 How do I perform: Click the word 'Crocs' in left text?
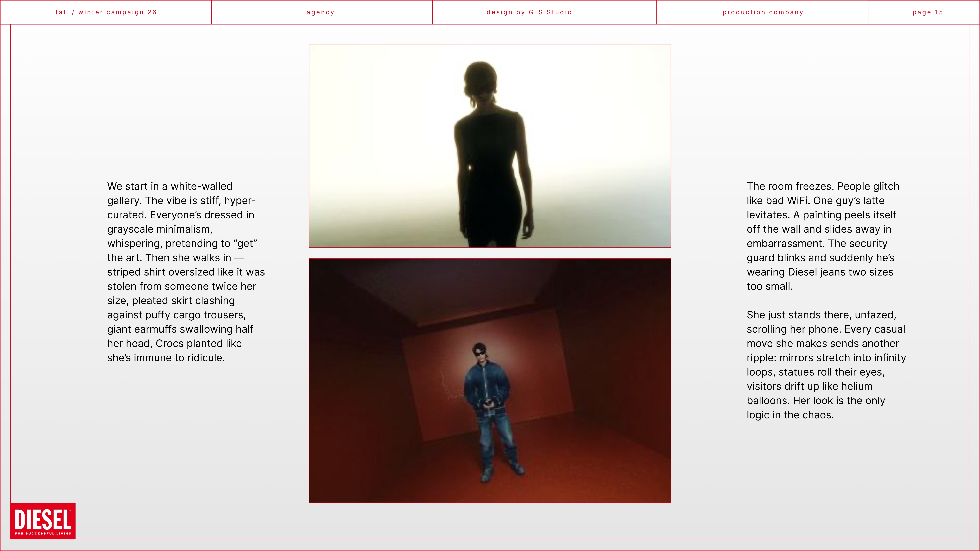click(x=170, y=343)
